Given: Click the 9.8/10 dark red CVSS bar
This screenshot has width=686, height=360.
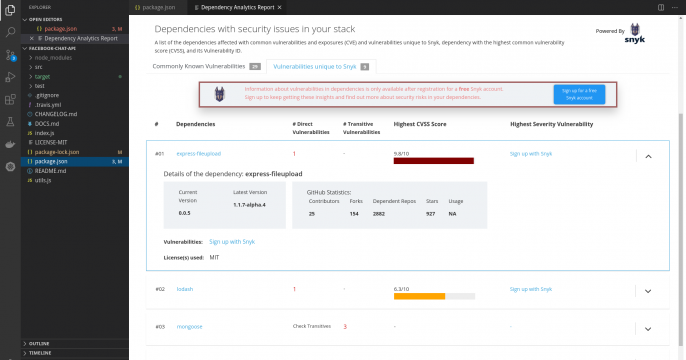Looking at the screenshot, I should point(434,161).
